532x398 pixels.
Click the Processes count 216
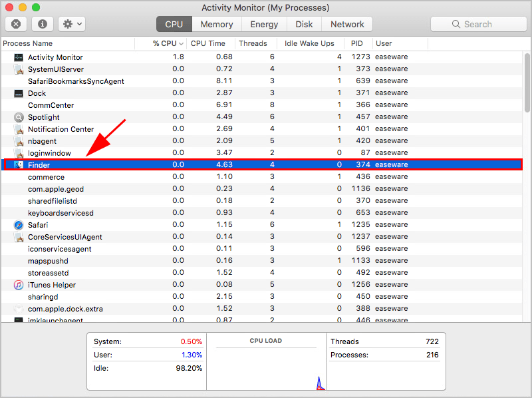(x=433, y=355)
